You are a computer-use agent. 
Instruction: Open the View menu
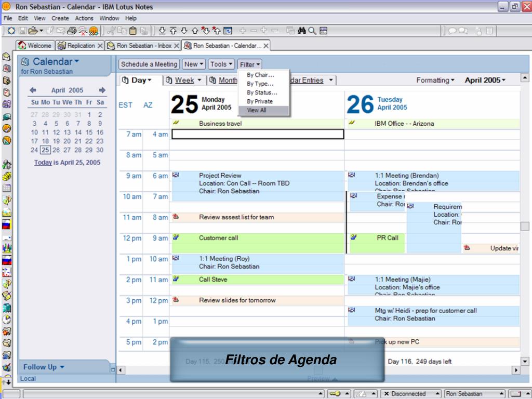[x=39, y=18]
